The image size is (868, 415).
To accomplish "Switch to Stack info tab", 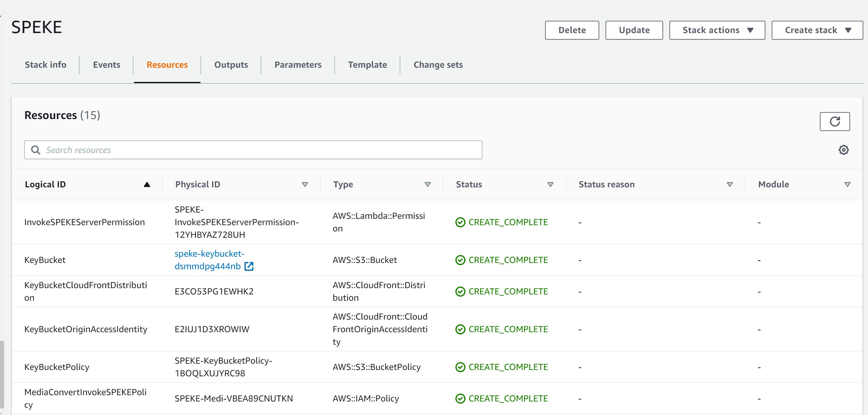I will tap(46, 65).
